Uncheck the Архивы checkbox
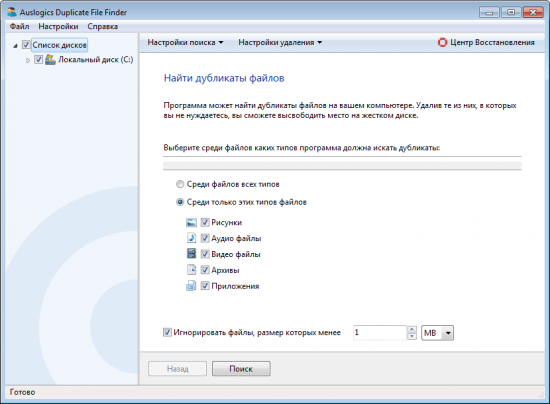 coord(205,270)
